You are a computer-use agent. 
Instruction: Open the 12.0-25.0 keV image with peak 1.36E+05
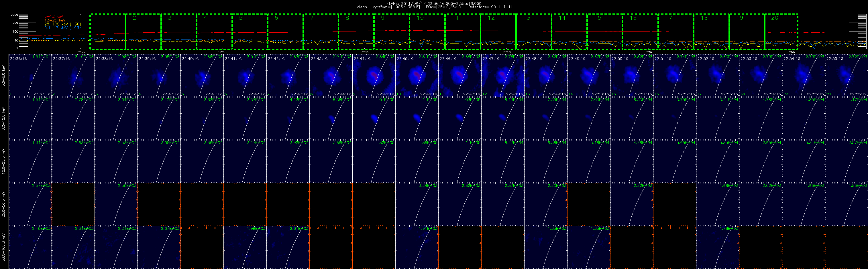pos(417,161)
